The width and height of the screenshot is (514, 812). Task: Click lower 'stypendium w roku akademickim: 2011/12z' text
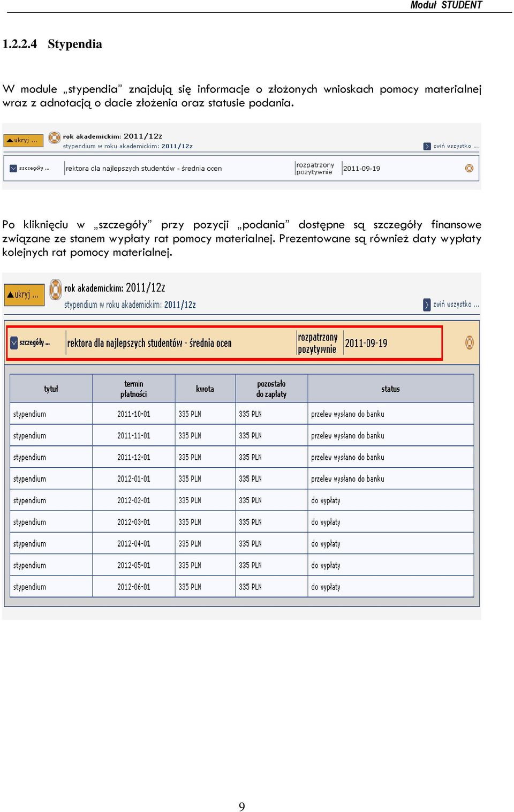[x=130, y=305]
